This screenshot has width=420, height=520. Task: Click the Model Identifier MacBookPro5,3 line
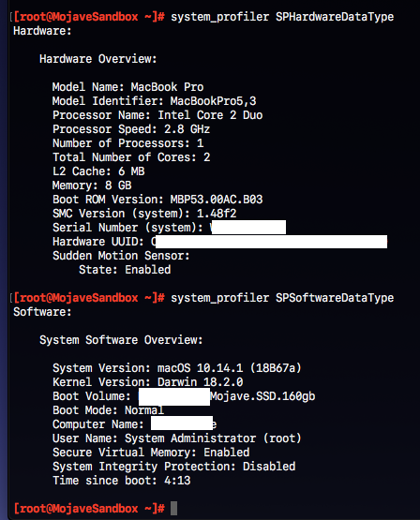(x=155, y=101)
